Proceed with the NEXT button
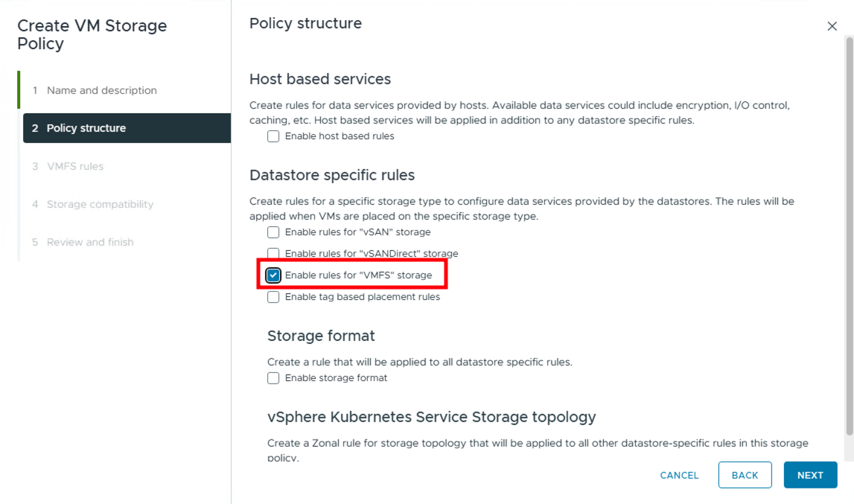Viewport: 854px width, 504px height. pos(810,475)
